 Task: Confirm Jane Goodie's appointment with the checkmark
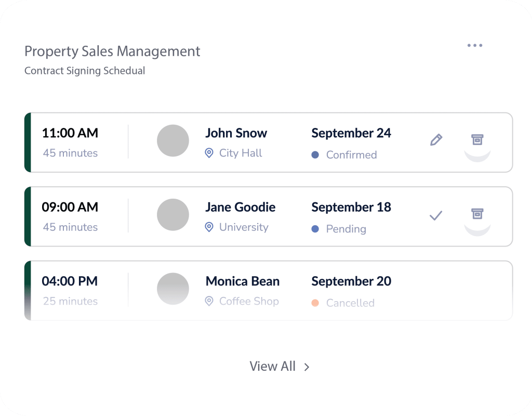(x=436, y=215)
